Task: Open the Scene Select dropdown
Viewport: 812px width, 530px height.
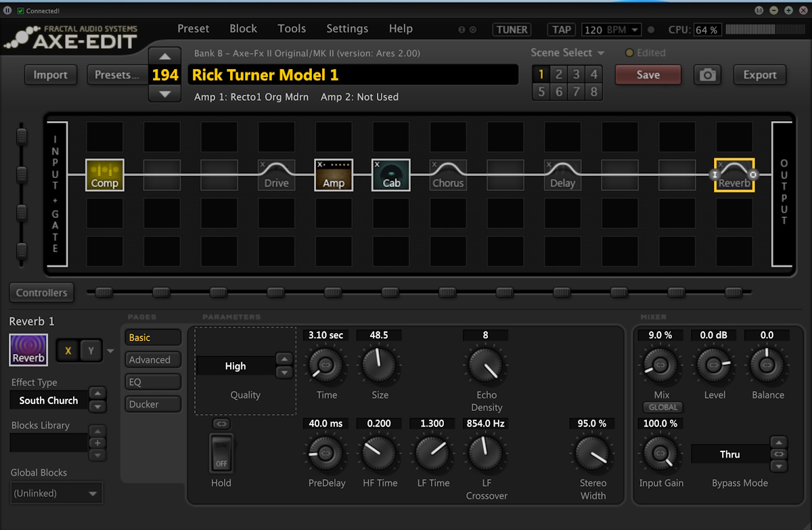Action: (x=568, y=53)
